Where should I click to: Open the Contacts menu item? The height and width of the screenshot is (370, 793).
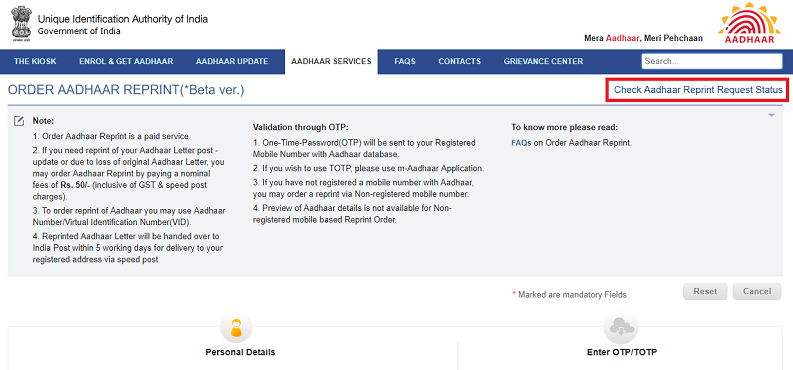point(459,62)
